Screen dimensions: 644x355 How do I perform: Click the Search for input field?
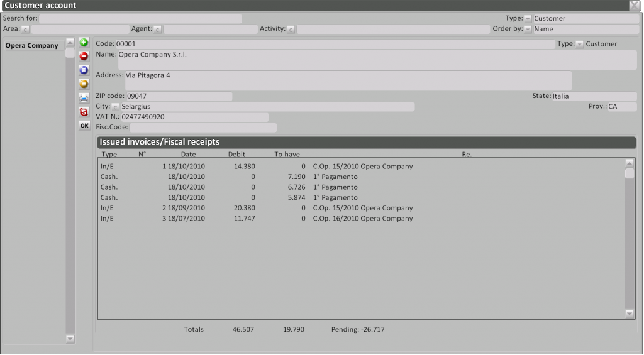point(140,19)
